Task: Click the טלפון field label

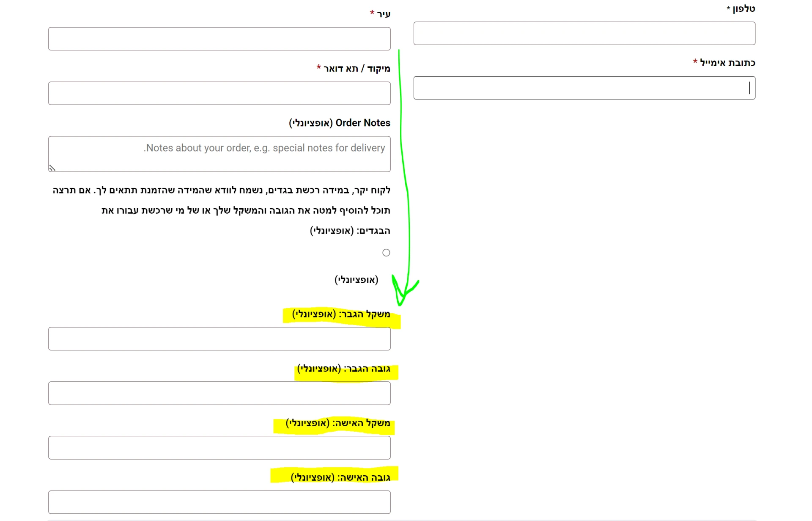Action: 743,9
